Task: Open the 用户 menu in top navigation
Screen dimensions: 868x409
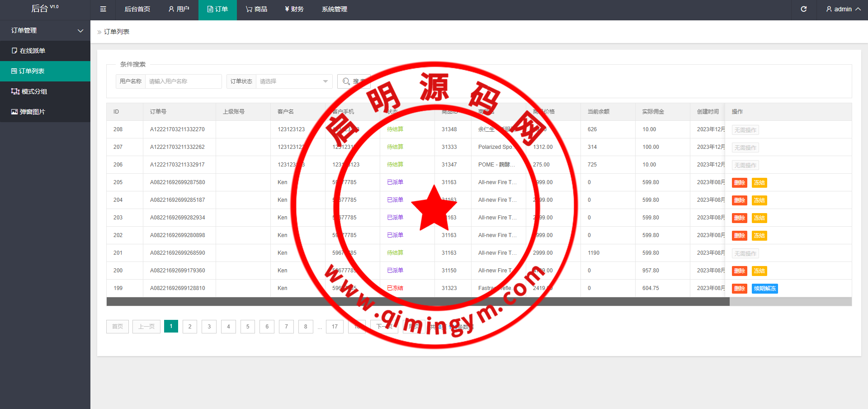Action: (179, 9)
